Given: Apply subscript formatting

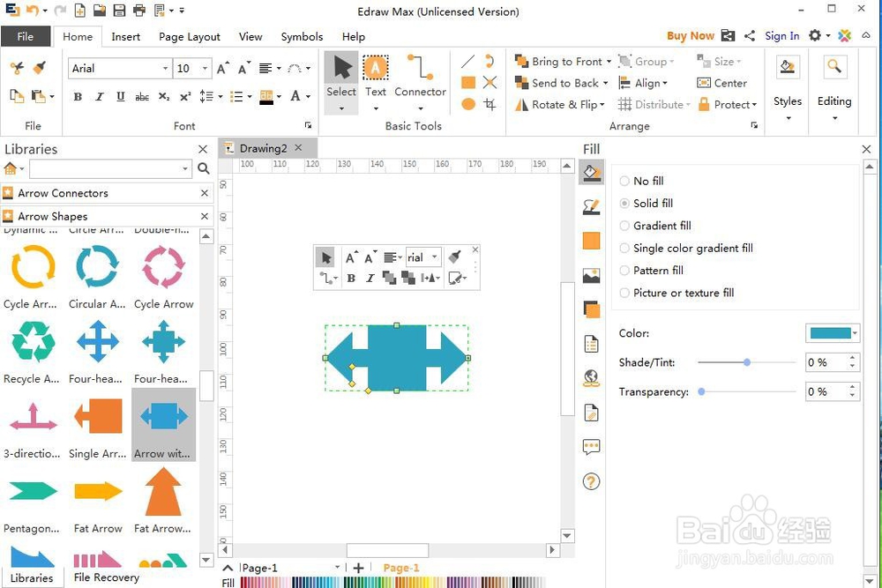Looking at the screenshot, I should 164,97.
